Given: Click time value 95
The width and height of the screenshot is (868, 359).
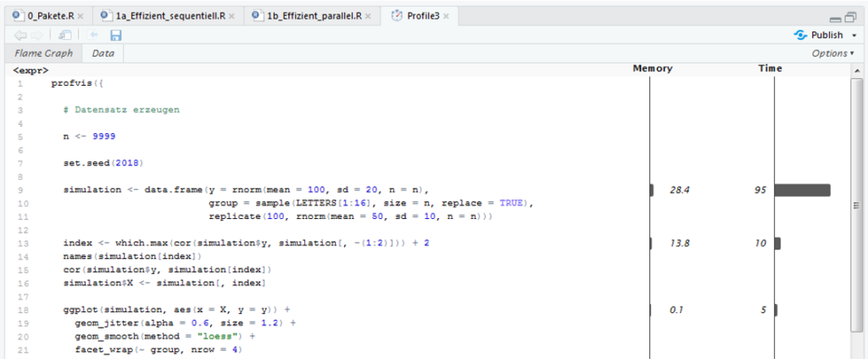Looking at the screenshot, I should [x=760, y=190].
